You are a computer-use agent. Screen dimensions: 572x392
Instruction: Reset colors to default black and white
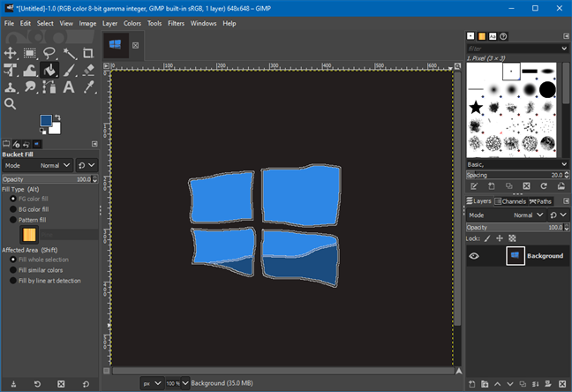42,131
